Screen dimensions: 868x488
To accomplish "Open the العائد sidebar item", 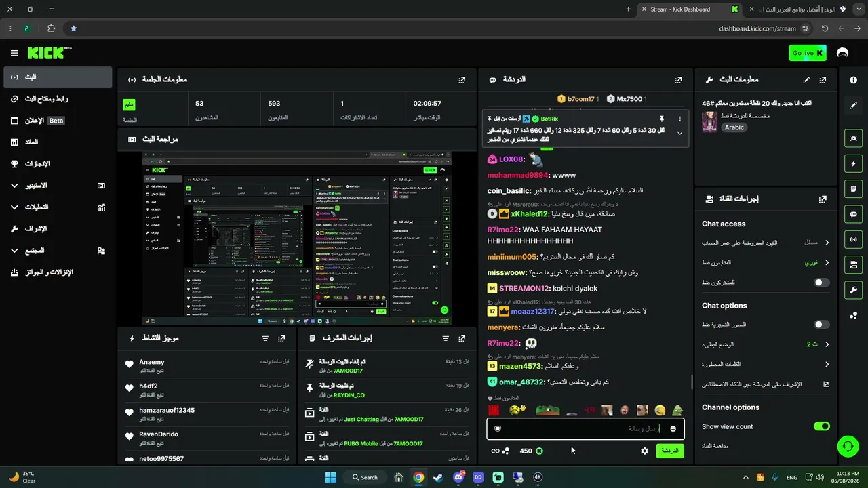I will point(57,142).
